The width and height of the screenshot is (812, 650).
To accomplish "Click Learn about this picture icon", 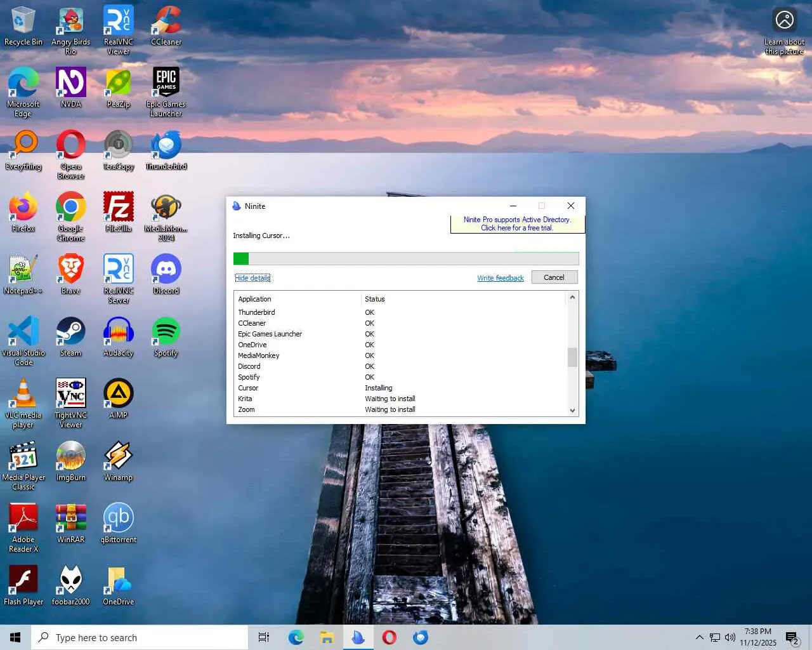I will click(x=785, y=31).
